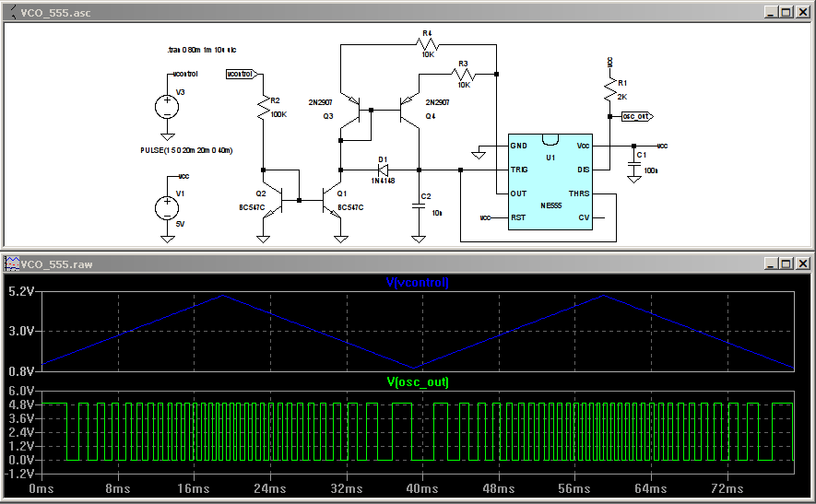Screen dimensions: 816x504
Task: Click the VCO_555.raw waveform window icon
Action: pyautogui.click(x=11, y=264)
